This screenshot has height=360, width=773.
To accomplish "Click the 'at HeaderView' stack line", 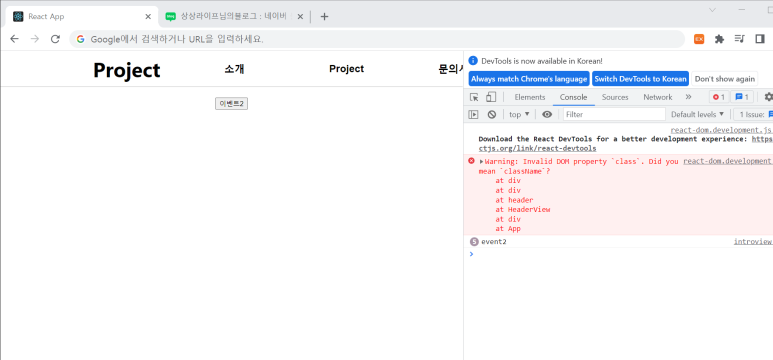I will [x=523, y=210].
